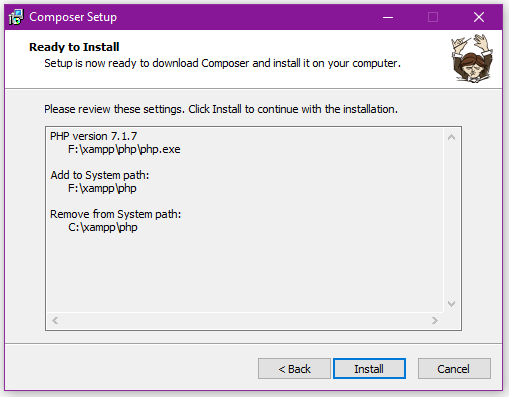This screenshot has height=397, width=509.
Task: Click the Composer Setup title bar icon
Action: (x=16, y=17)
